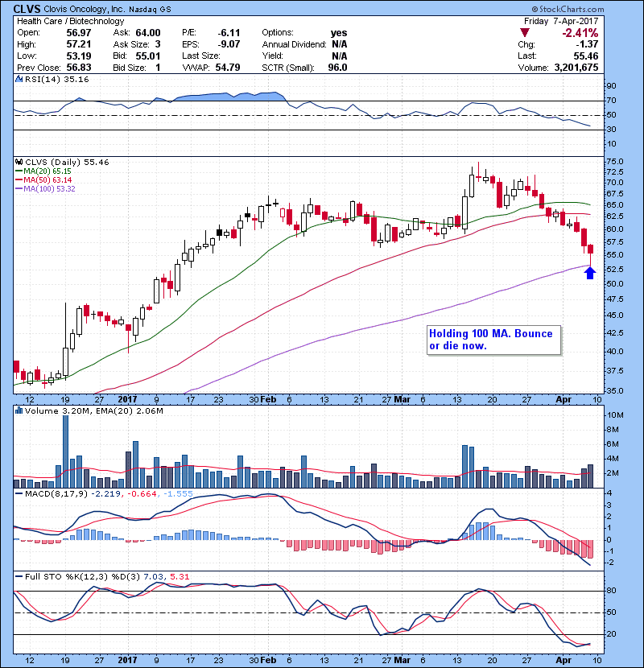Click the 90 level on the RSI axis
Image resolution: width=644 pixels, height=668 pixels.
[x=612, y=86]
